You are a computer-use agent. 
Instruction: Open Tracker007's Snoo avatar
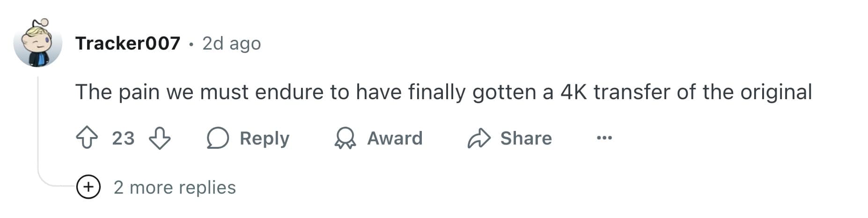point(37,44)
